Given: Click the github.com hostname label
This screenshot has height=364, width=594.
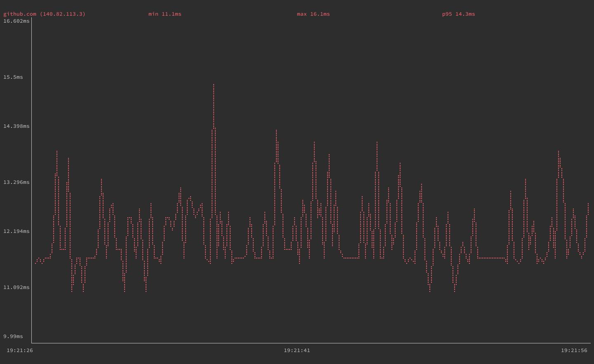Looking at the screenshot, I should click(20, 14).
